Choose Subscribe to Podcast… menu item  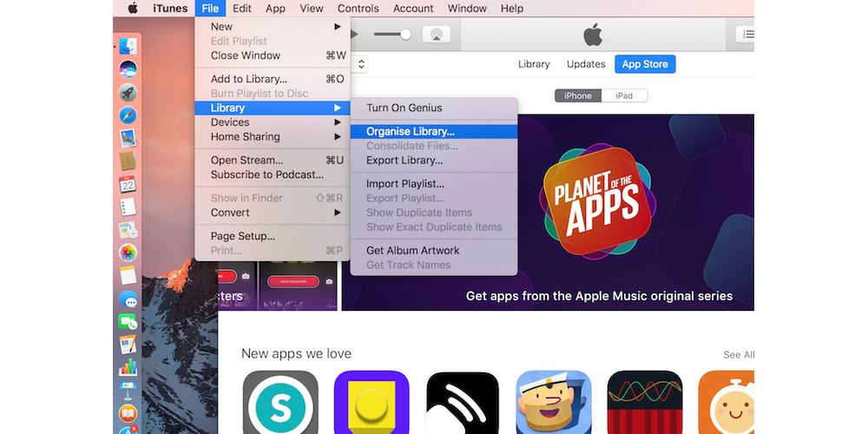point(273,175)
